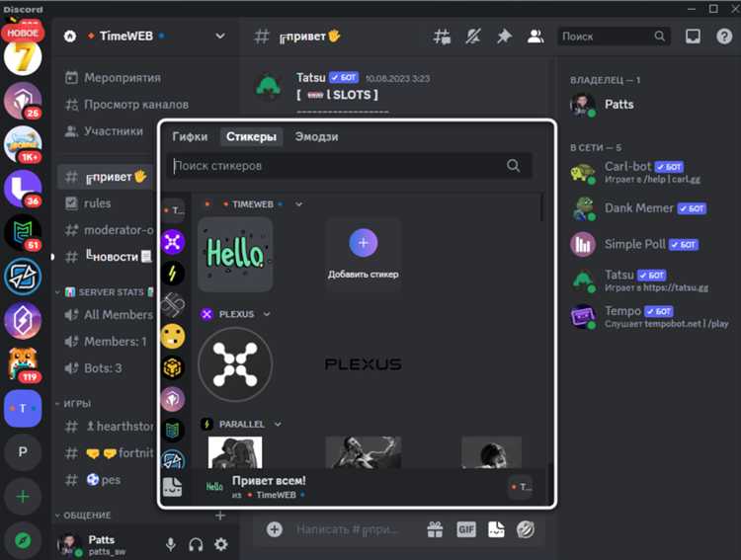This screenshot has width=741, height=560.
Task: Open the moderator-o channel
Action: click(107, 230)
